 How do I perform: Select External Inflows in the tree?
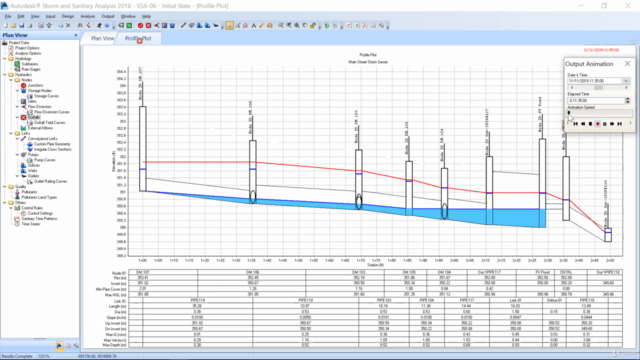tap(40, 128)
